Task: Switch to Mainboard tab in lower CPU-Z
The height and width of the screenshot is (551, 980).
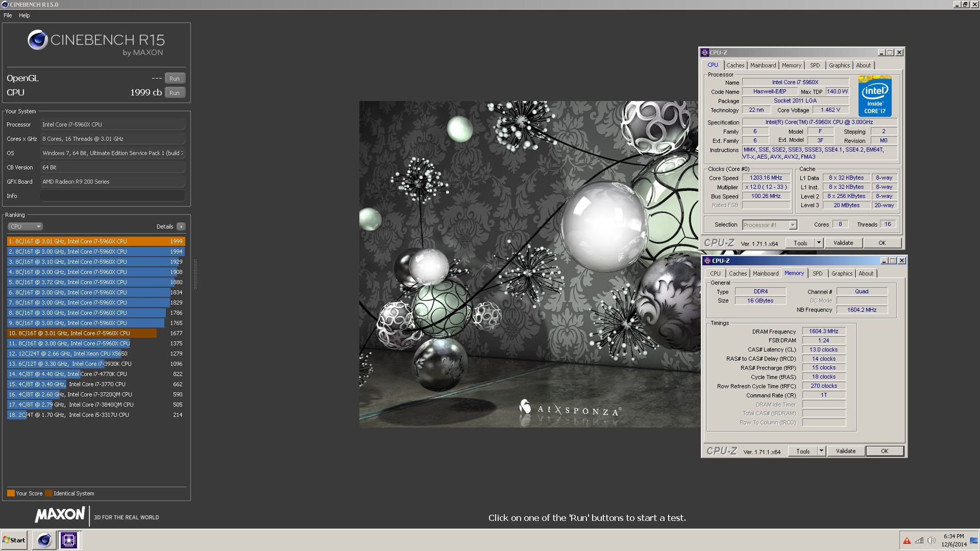Action: coord(766,273)
